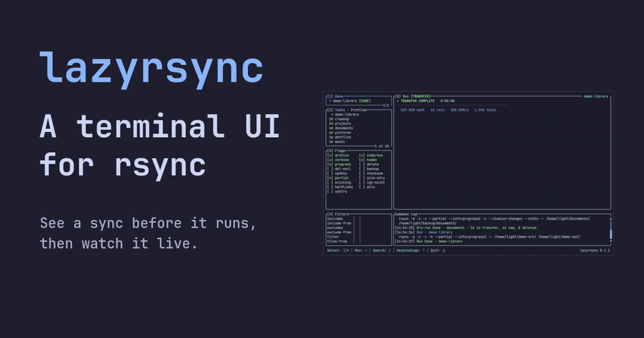Image resolution: width=644 pixels, height=338 pixels.
Task: Focus the Command log panel title
Action: click(405, 214)
